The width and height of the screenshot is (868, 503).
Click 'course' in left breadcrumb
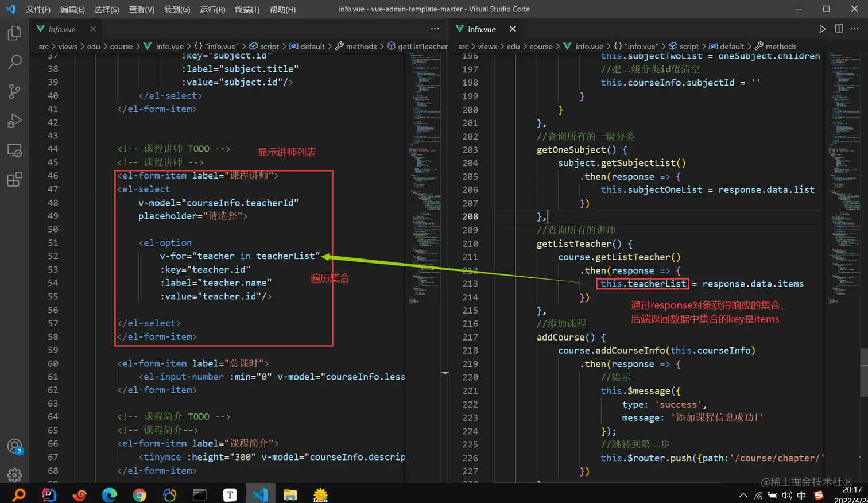[x=122, y=47]
